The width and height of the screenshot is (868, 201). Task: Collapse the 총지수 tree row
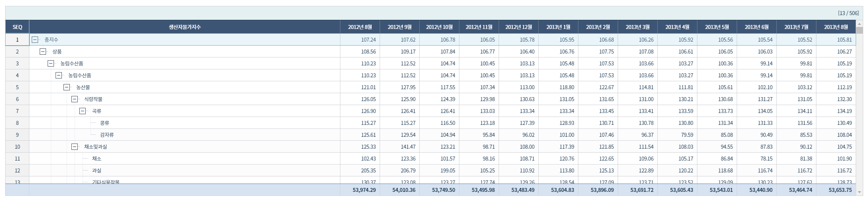pyautogui.click(x=35, y=40)
